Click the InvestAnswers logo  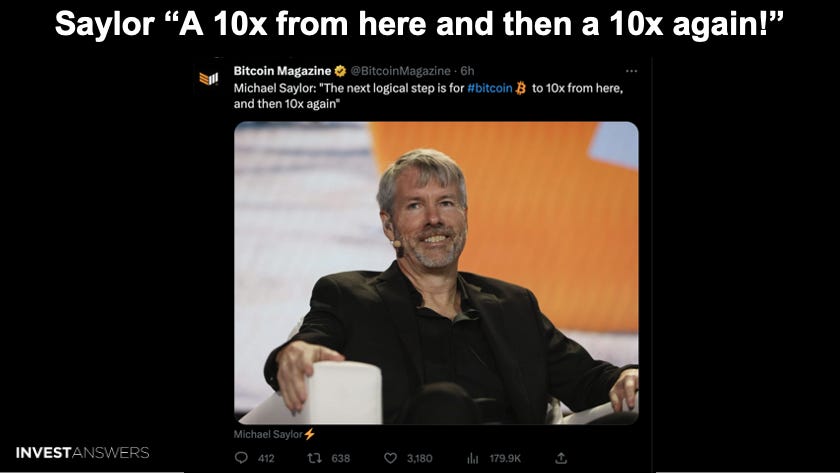pos(82,453)
